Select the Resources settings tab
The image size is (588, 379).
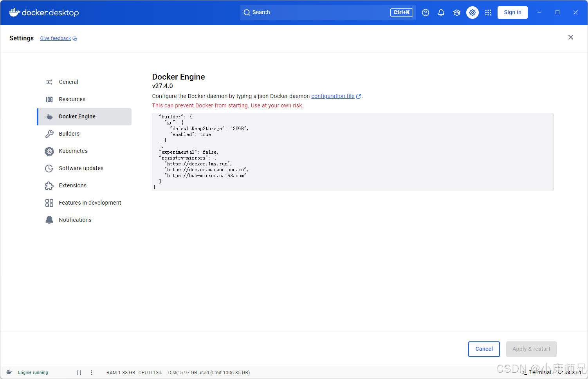click(x=84, y=99)
